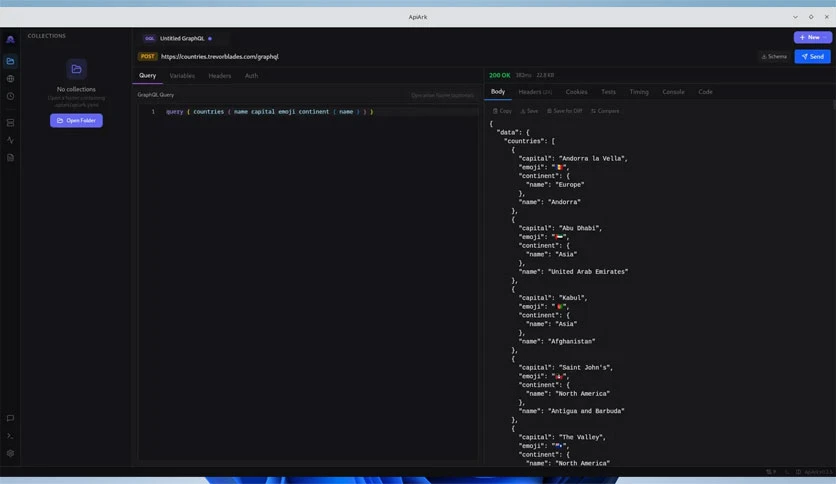Select the response Headers (24) tab
Image resolution: width=836 pixels, height=484 pixels.
click(x=535, y=92)
